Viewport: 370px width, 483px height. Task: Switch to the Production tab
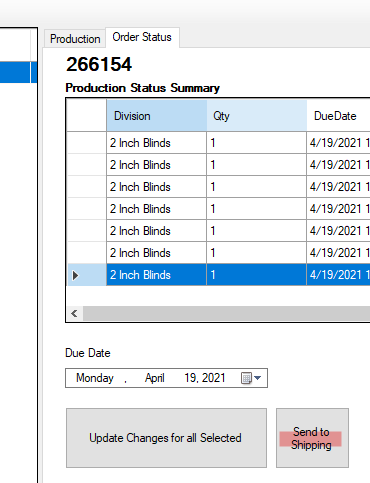point(75,39)
